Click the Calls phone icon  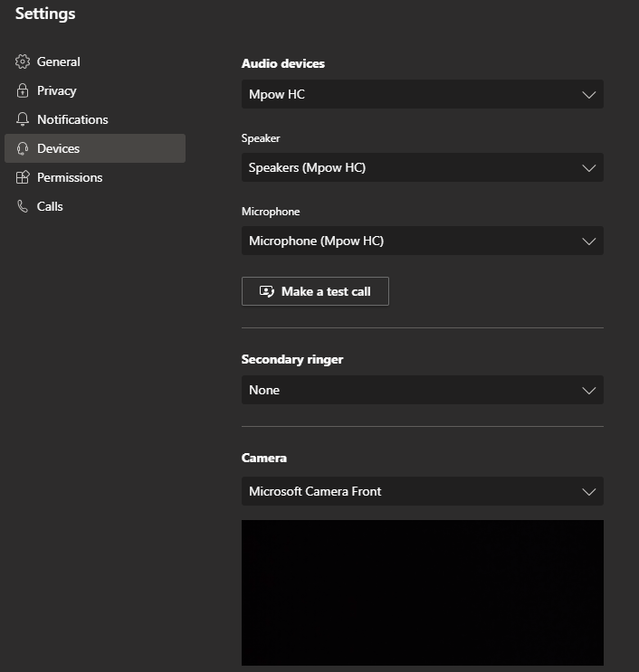click(x=23, y=206)
